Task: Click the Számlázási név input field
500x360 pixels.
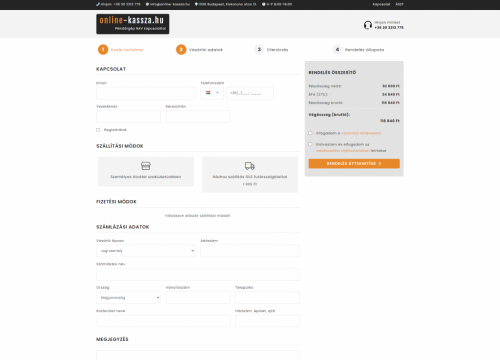Action: pyautogui.click(x=198, y=274)
